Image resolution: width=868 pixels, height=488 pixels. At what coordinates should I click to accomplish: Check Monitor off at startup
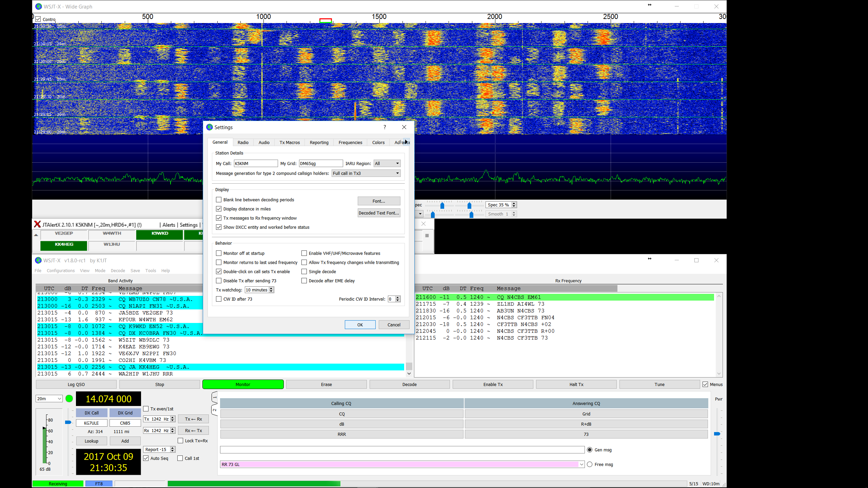219,253
